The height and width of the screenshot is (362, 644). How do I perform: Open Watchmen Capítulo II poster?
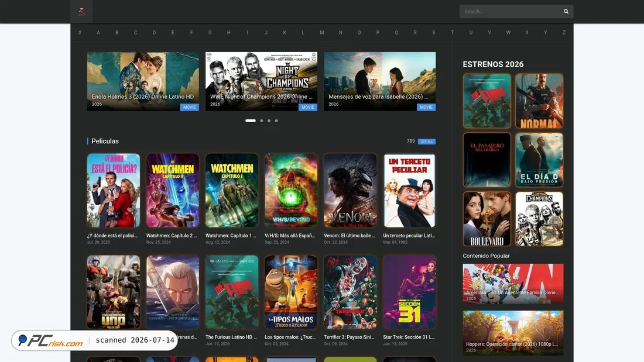[x=173, y=191]
